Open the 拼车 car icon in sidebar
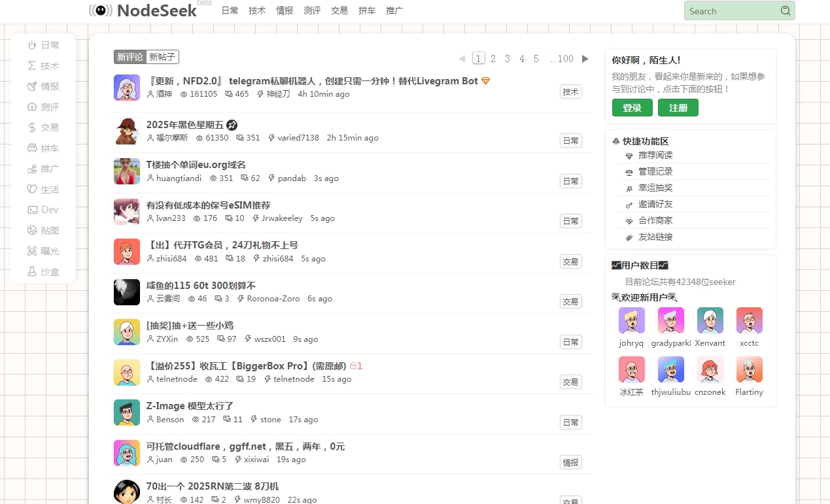830x504 pixels. pyautogui.click(x=31, y=148)
